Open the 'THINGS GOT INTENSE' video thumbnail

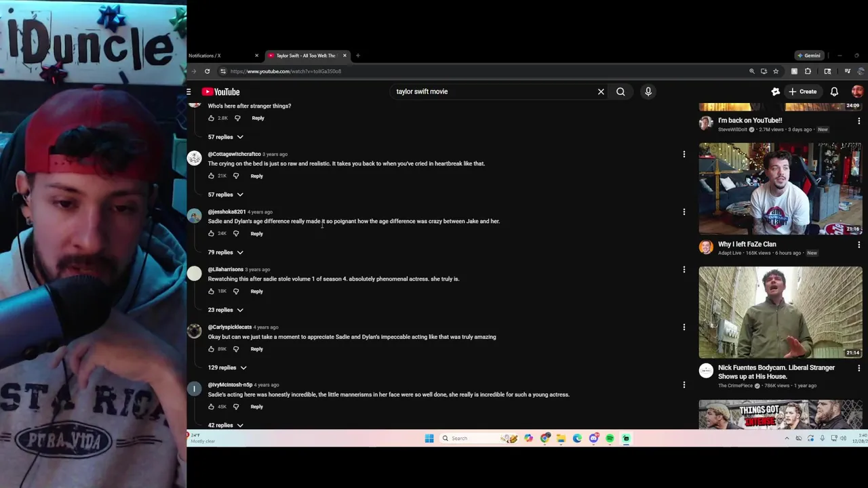click(x=781, y=415)
